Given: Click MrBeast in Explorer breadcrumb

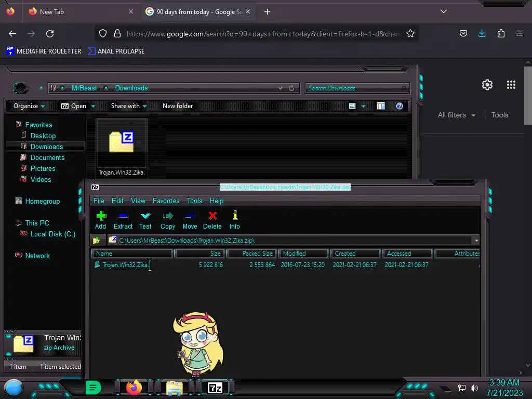Looking at the screenshot, I should (84, 88).
